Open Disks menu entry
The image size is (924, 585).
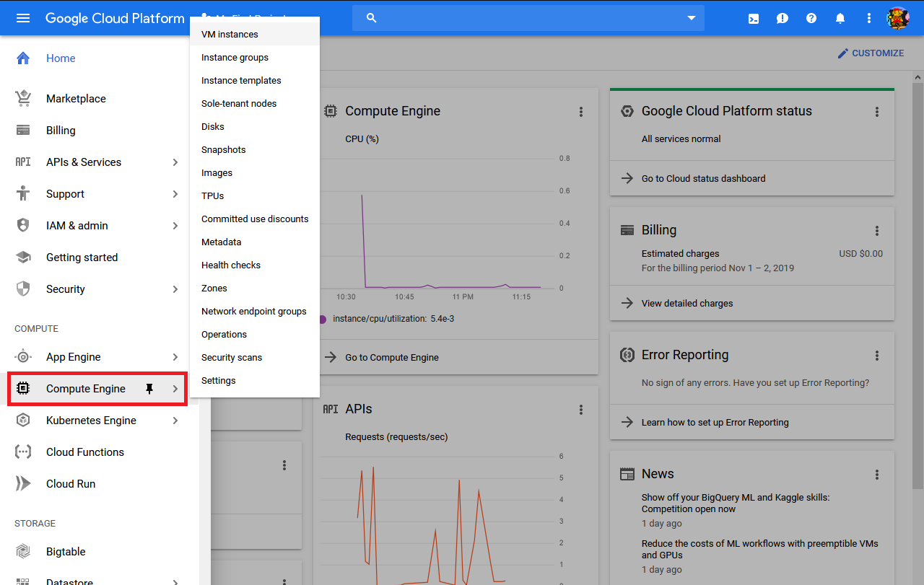coord(255,126)
